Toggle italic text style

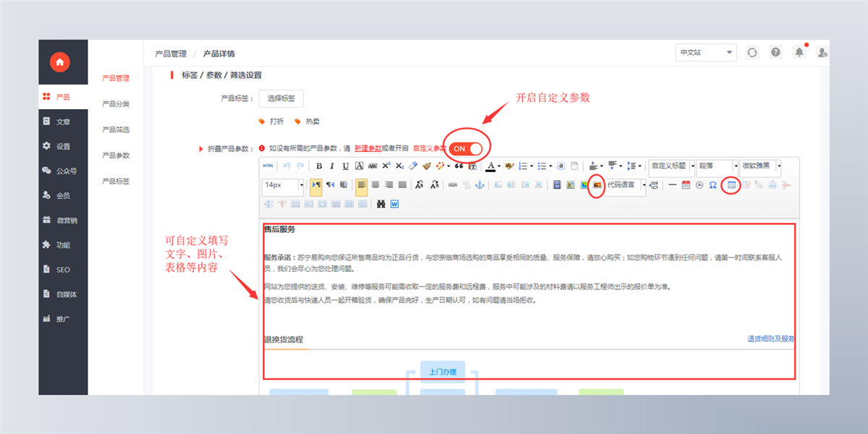coord(332,166)
